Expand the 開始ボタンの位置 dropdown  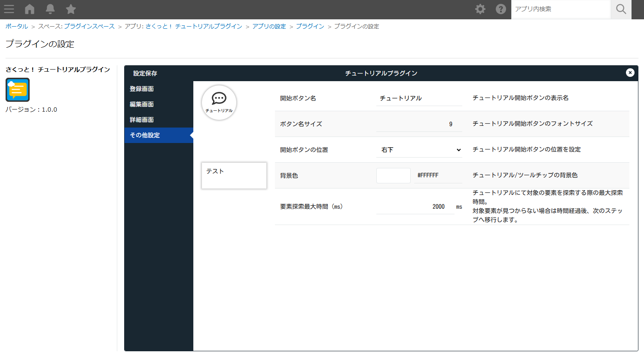(419, 150)
